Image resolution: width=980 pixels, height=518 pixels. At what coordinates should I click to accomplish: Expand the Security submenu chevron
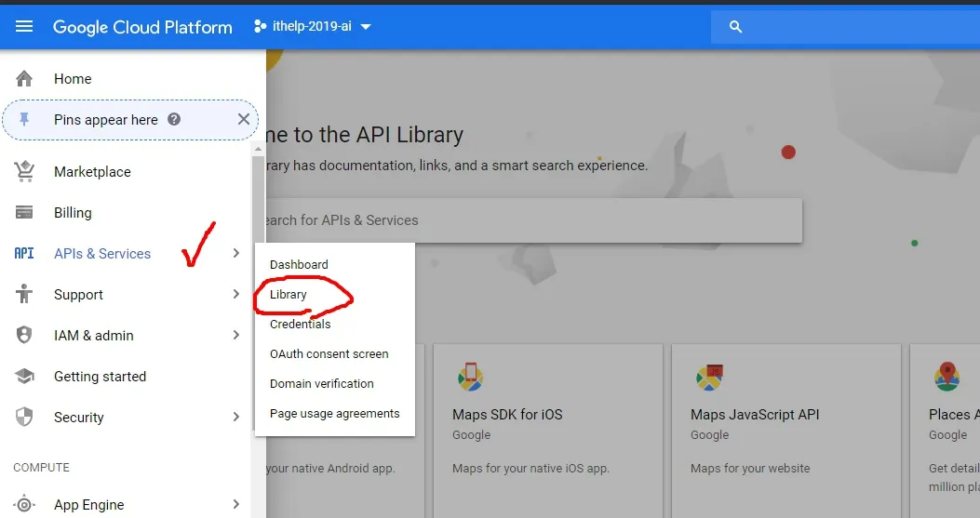point(235,417)
